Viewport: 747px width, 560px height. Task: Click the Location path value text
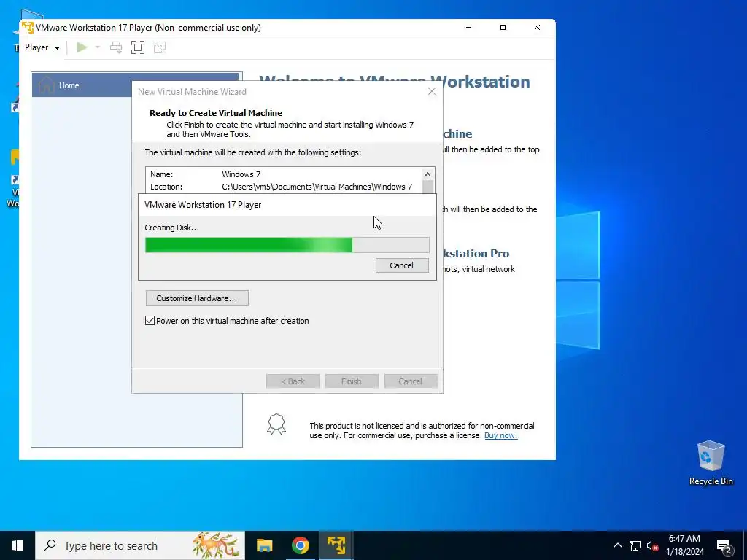tap(317, 187)
